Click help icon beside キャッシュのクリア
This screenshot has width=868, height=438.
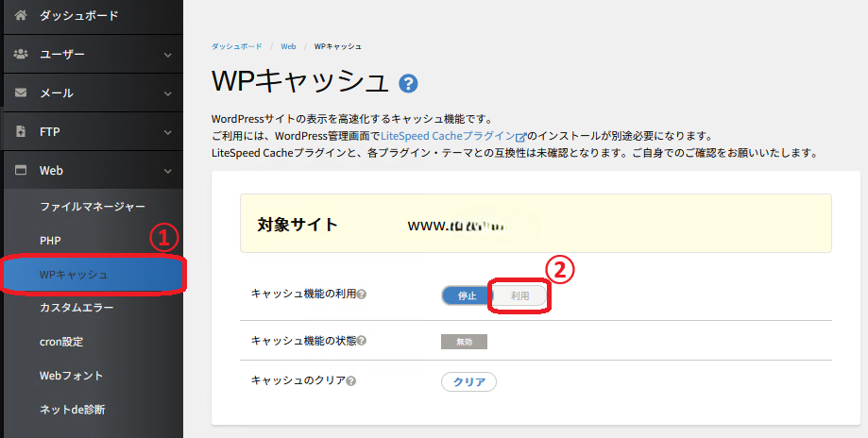coord(351,381)
